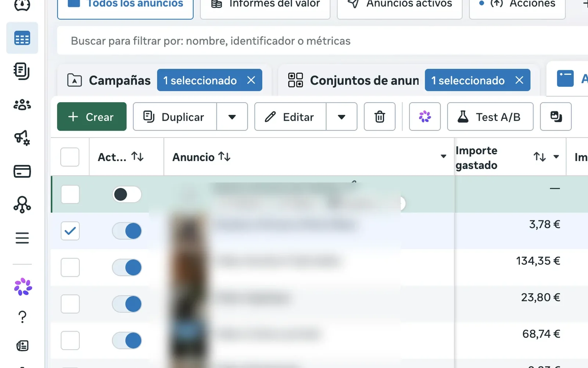The image size is (588, 368).
Task: Click the ad thumbnail in the 134,35 € row
Action: (x=189, y=267)
